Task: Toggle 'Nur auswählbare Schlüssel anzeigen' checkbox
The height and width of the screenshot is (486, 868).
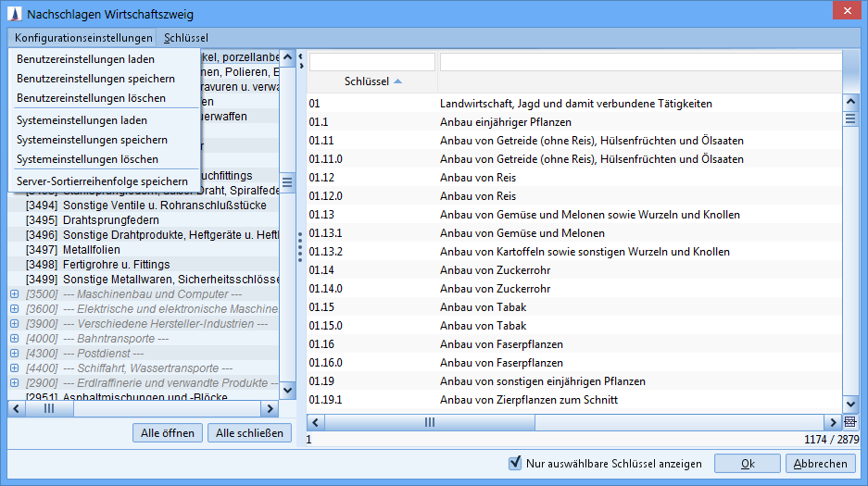Action: point(516,464)
